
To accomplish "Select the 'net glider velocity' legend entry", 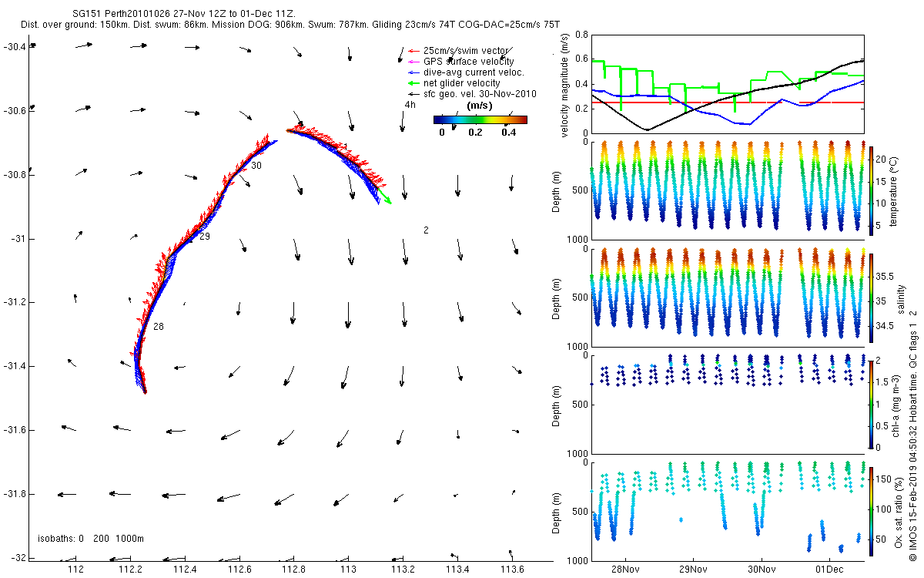I will pyautogui.click(x=454, y=83).
